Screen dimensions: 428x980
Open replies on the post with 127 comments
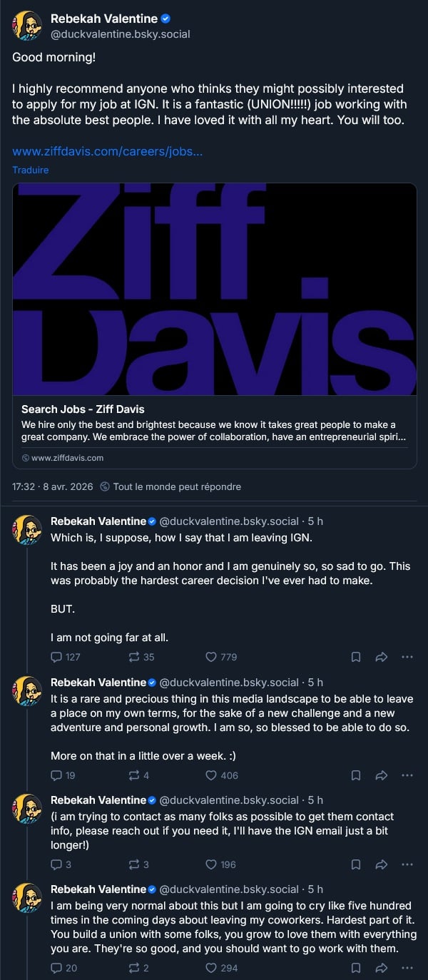[57, 657]
